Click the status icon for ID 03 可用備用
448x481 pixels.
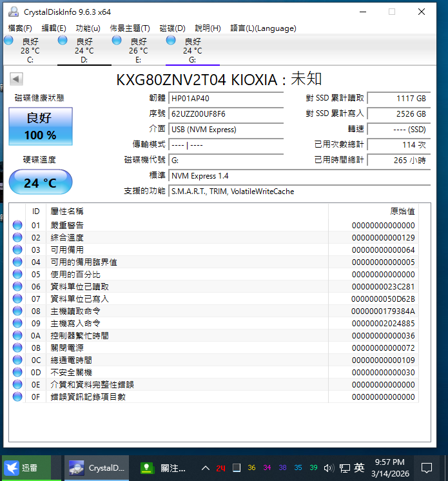pyautogui.click(x=17, y=250)
